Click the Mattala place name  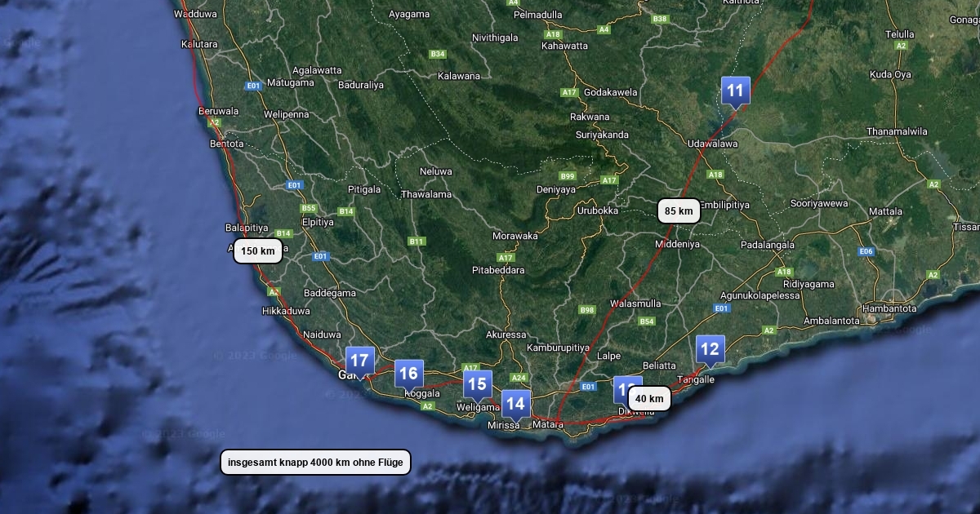[x=885, y=211]
